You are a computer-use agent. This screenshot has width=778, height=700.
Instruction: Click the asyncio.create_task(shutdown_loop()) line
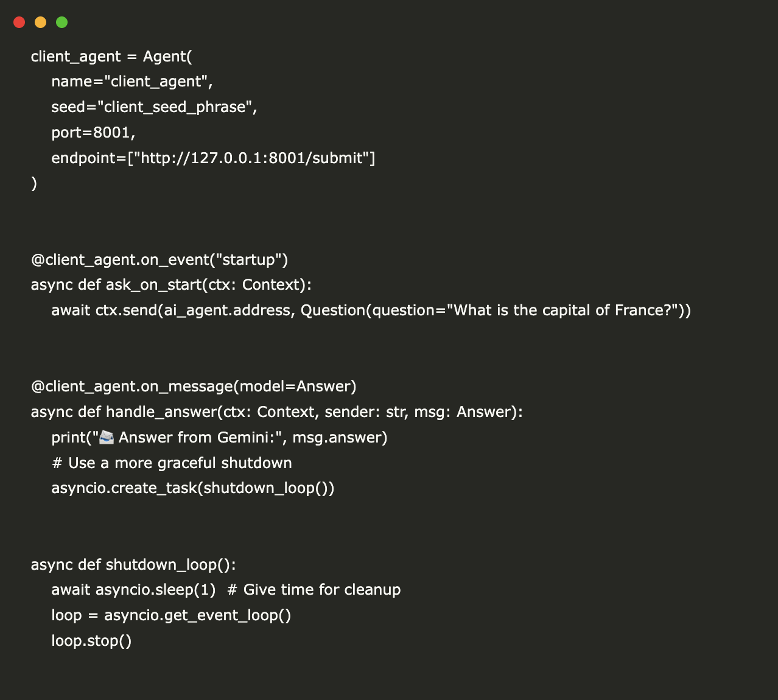click(192, 488)
